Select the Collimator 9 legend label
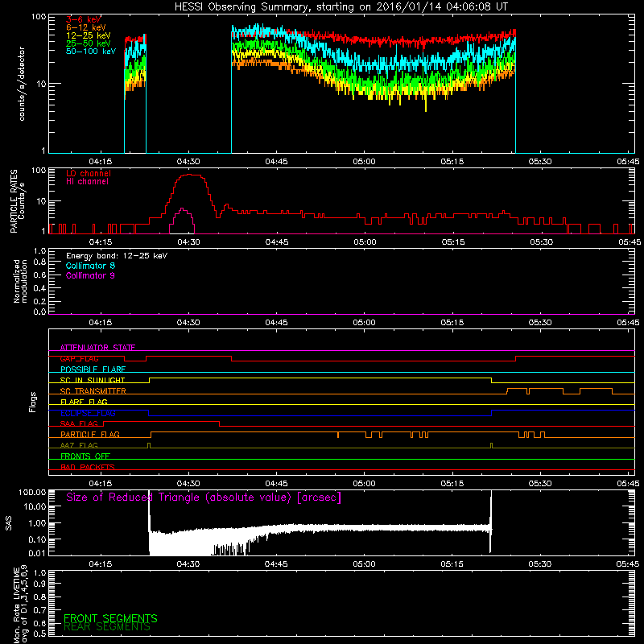The image size is (644, 644). (90, 275)
